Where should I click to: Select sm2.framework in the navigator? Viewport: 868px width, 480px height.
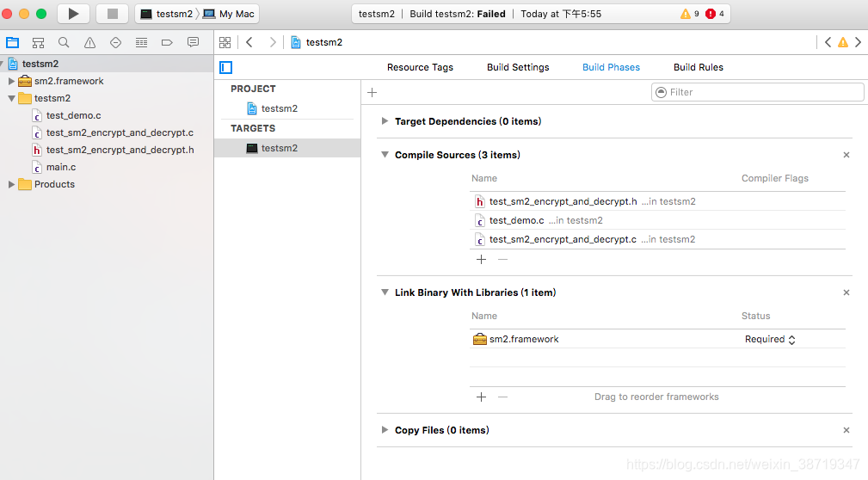click(69, 81)
